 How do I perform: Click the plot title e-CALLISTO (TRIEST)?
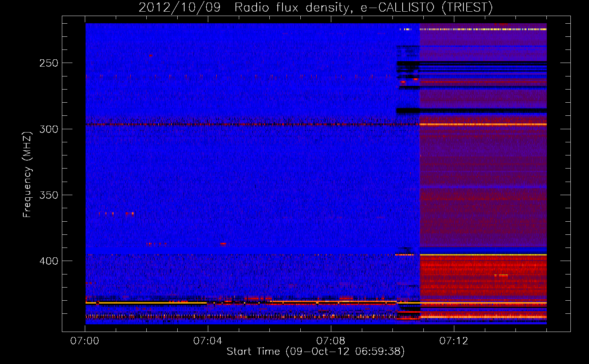[x=427, y=7]
